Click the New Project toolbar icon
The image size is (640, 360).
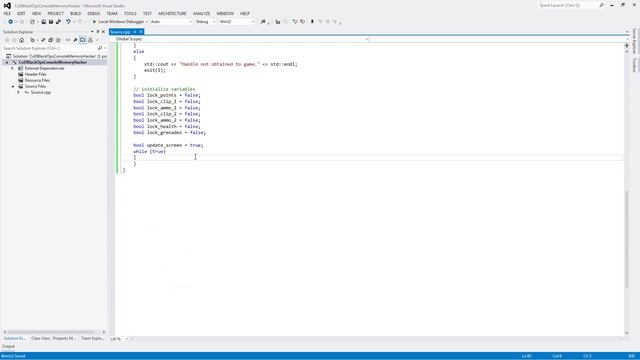pos(32,22)
